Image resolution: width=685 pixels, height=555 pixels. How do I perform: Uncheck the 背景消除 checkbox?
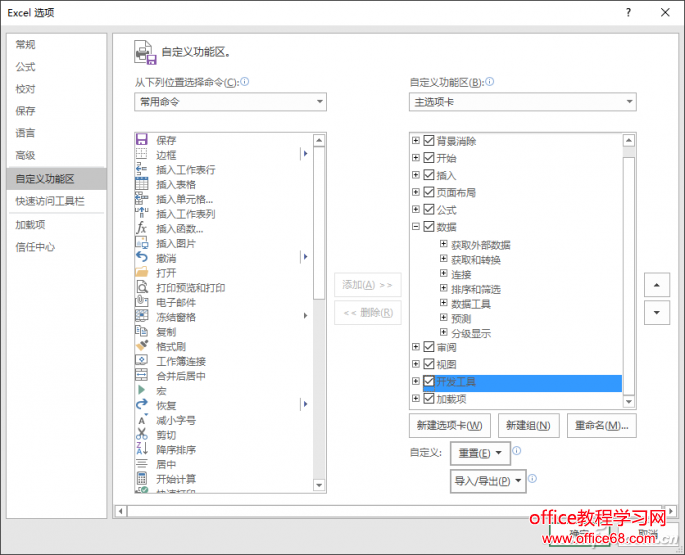429,141
